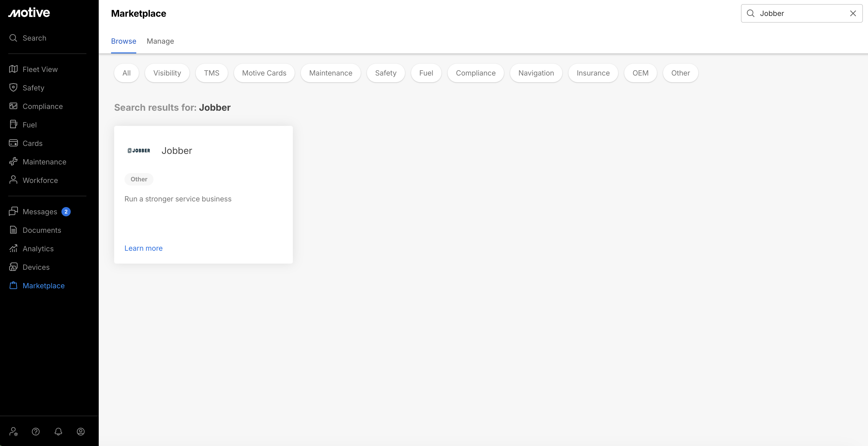This screenshot has height=446, width=868.
Task: Click the Cards credit card icon
Action: pos(13,143)
